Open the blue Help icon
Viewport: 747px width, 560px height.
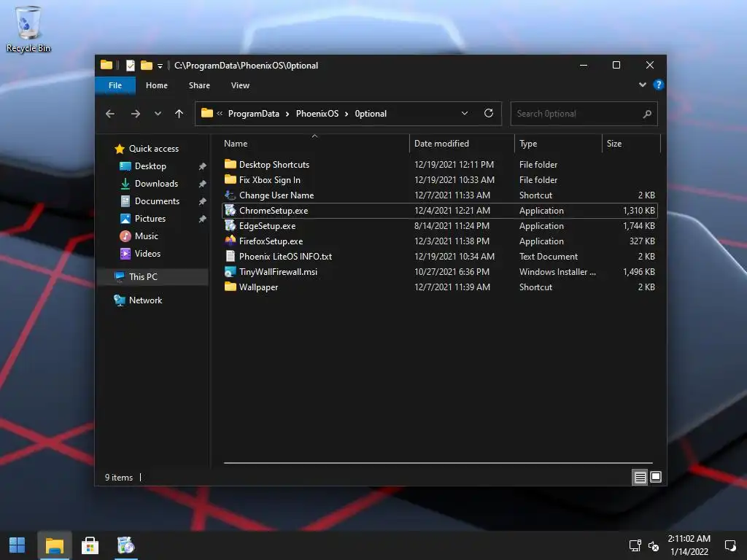(659, 85)
